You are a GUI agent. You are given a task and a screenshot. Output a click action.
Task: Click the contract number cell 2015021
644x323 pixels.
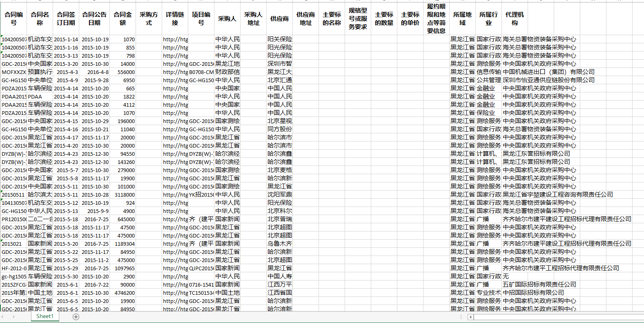coord(14,244)
